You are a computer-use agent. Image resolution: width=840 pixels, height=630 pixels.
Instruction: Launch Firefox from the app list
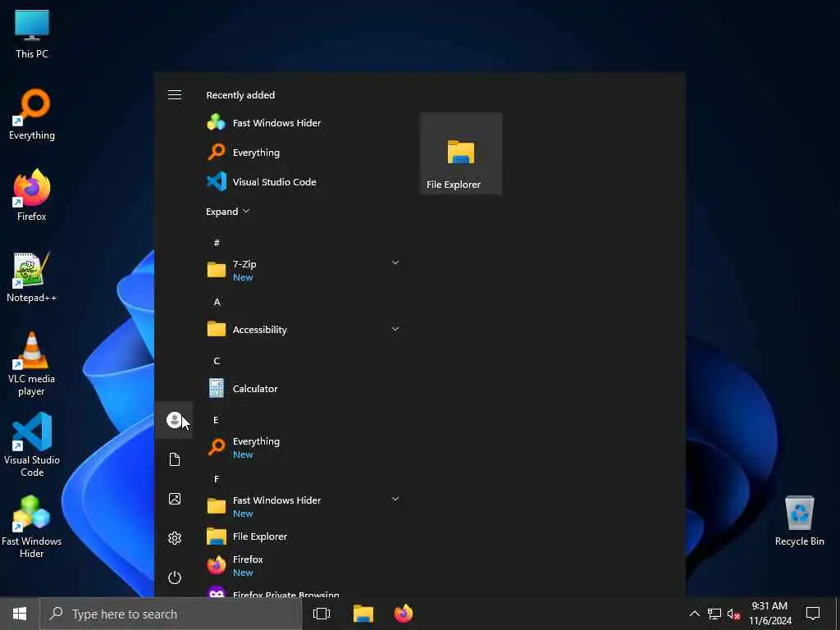coord(304,565)
